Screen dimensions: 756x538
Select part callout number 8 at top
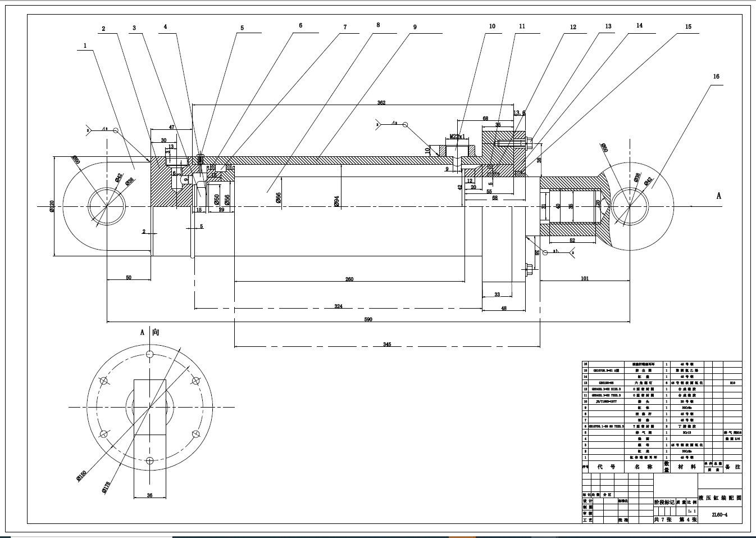[x=378, y=25]
